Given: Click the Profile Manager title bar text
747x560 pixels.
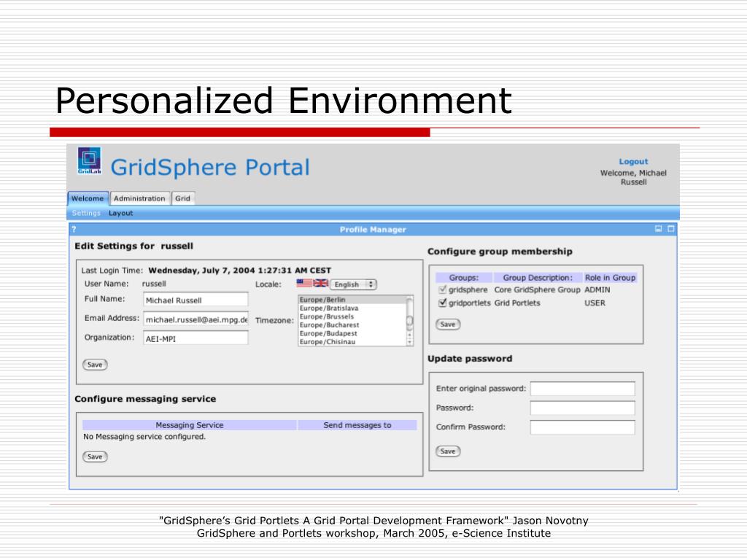Looking at the screenshot, I should 373,230.
